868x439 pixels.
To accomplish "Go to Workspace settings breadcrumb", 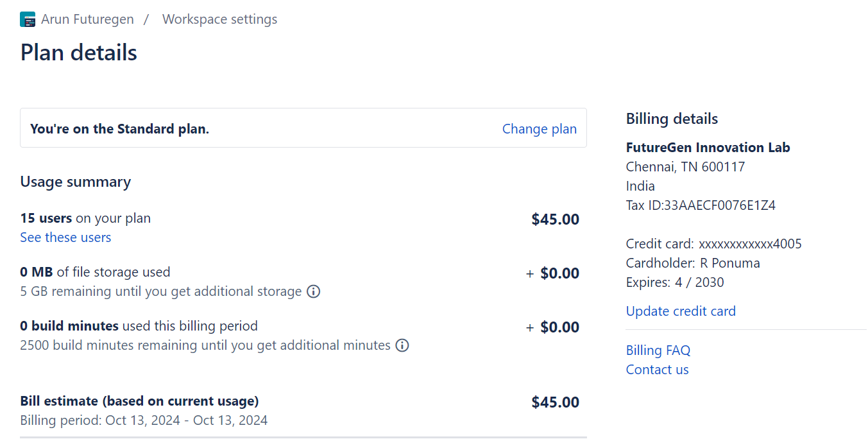I will coord(219,19).
